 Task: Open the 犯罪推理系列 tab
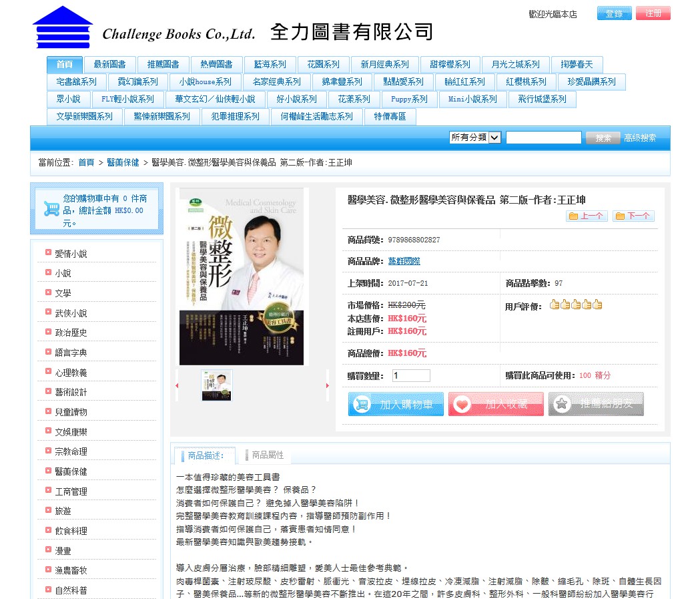pyautogui.click(x=236, y=117)
